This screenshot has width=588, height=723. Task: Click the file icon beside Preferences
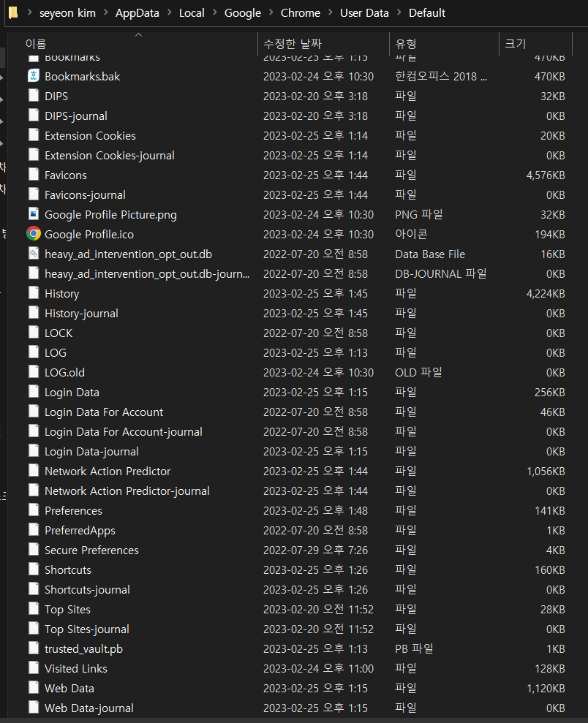pos(34,510)
